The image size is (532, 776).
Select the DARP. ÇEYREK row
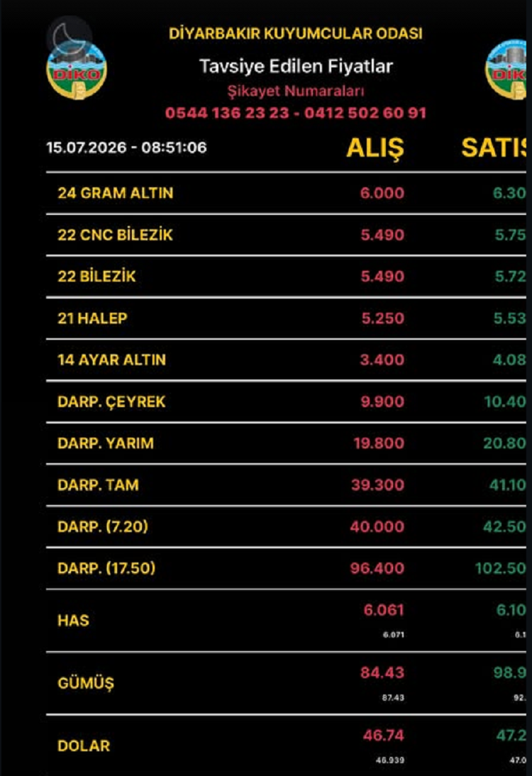tap(286, 401)
